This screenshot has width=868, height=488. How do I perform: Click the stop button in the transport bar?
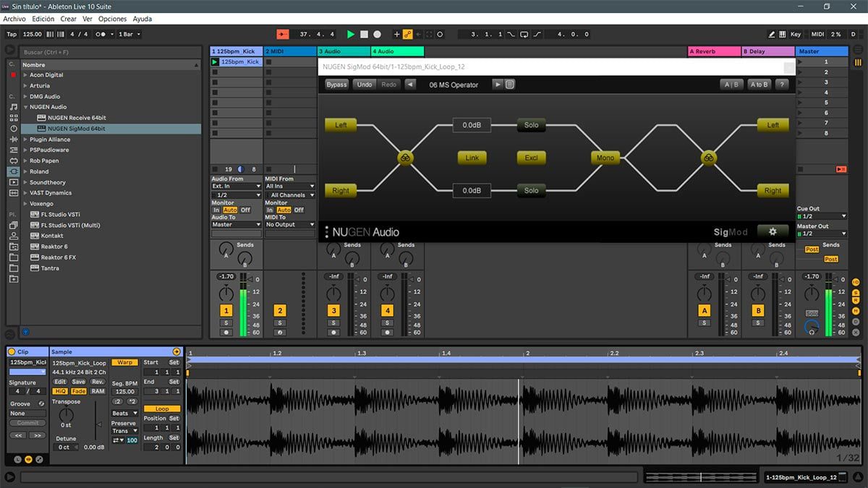tap(364, 34)
